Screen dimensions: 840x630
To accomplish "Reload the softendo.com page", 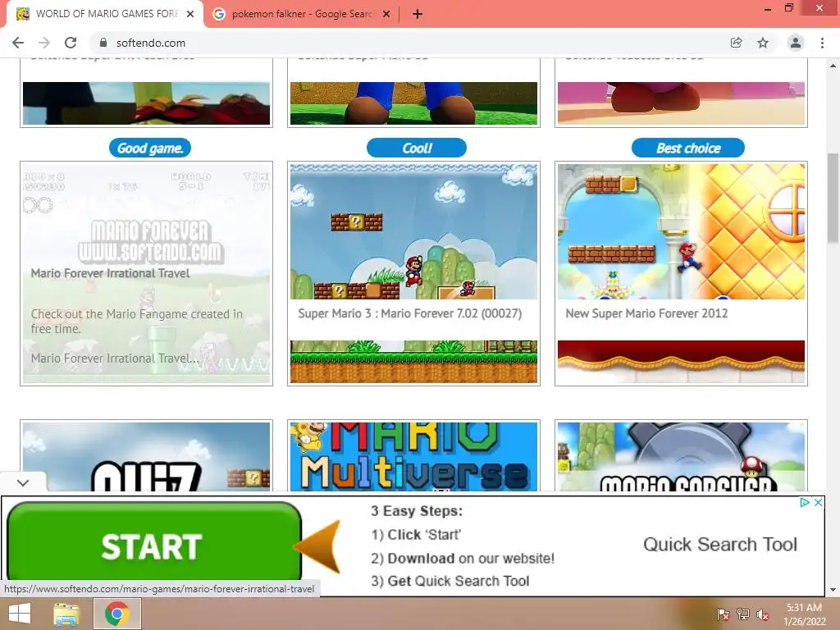I will (x=71, y=43).
